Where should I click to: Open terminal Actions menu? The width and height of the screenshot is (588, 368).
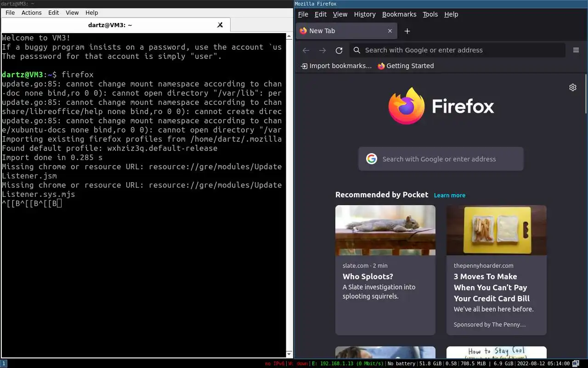click(32, 12)
